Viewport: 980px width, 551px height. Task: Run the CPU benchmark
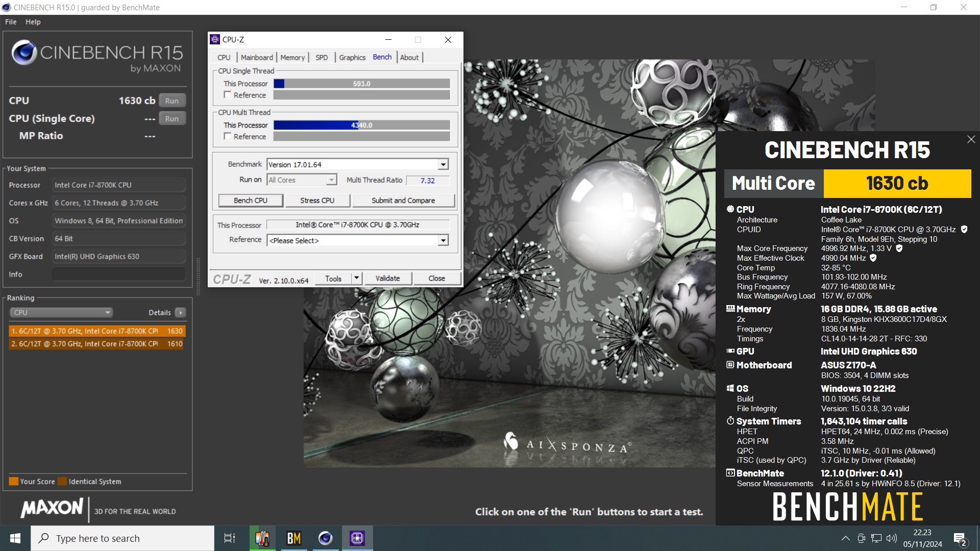click(172, 101)
